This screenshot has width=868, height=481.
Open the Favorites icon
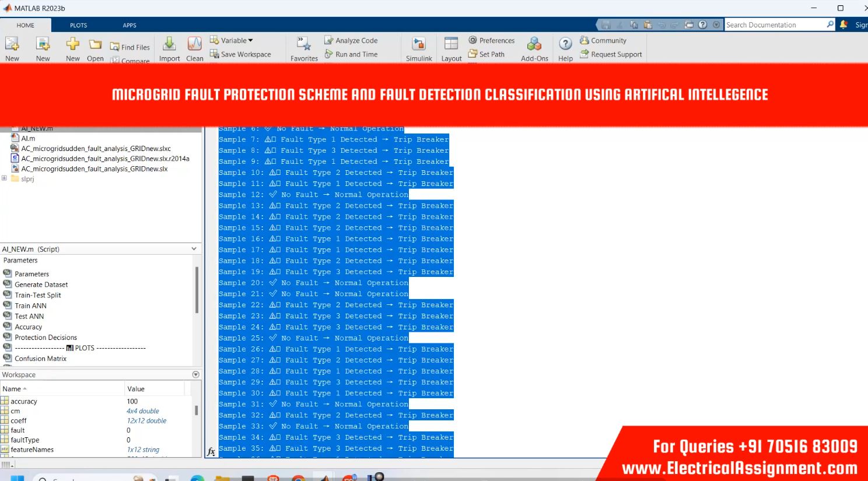(304, 44)
